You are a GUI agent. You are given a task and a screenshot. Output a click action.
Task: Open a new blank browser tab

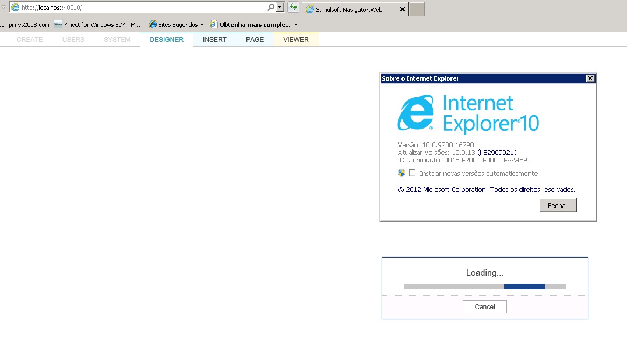click(x=417, y=9)
